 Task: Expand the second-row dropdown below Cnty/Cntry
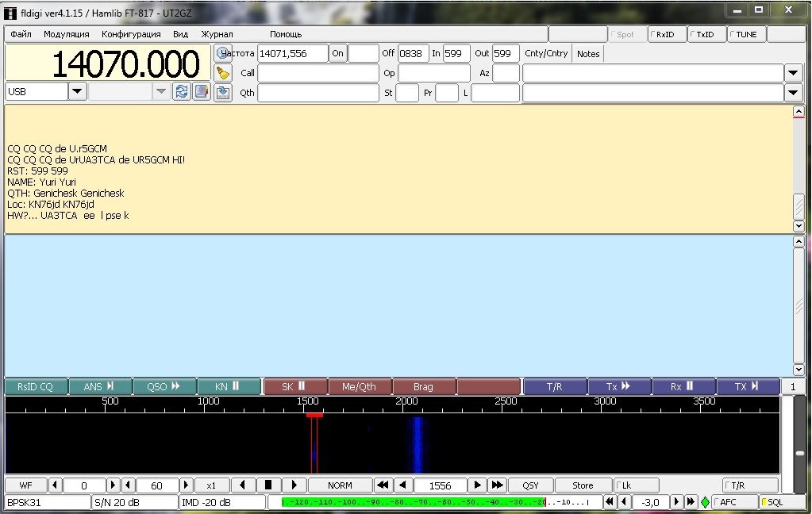793,93
